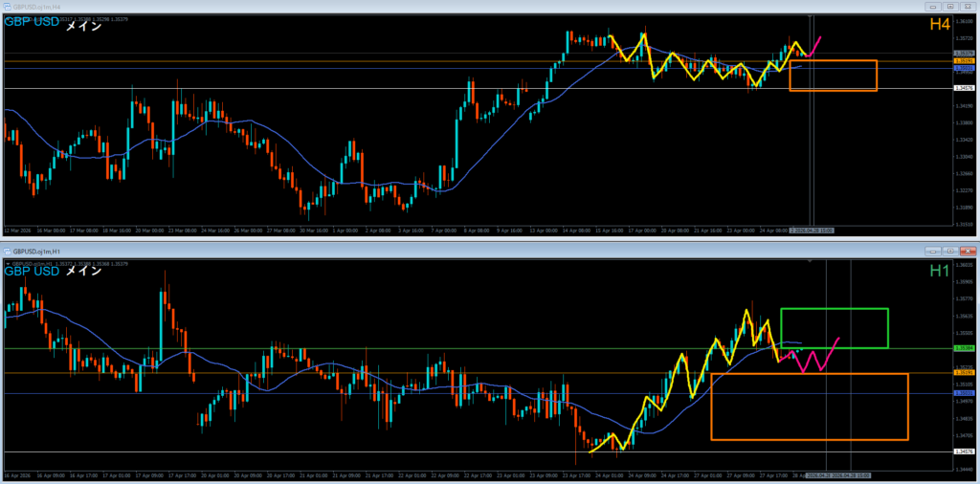Viewport: 980px width, 484px height.
Task: Select the orange rectangle on H4 chart
Action: coord(834,76)
